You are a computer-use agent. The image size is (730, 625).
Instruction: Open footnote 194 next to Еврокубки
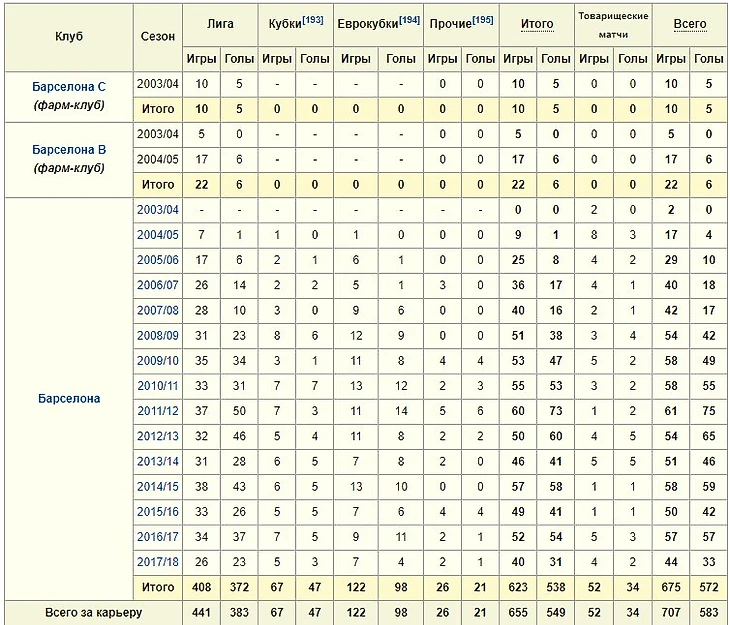click(407, 21)
